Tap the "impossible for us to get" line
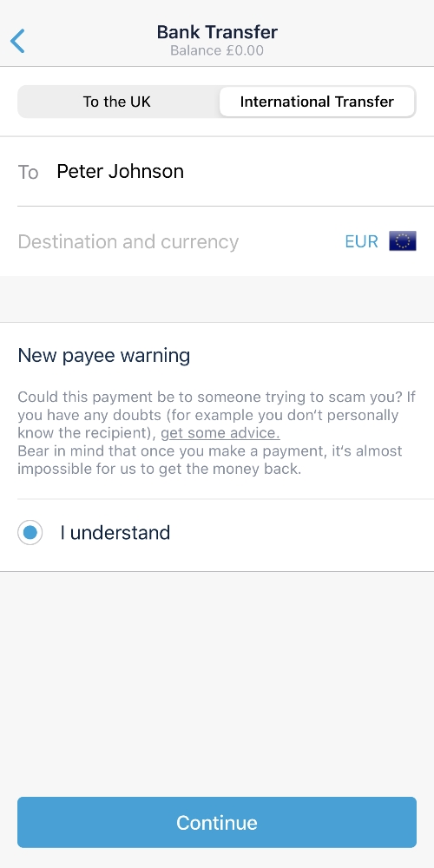This screenshot has height=868, width=434. [x=160, y=469]
